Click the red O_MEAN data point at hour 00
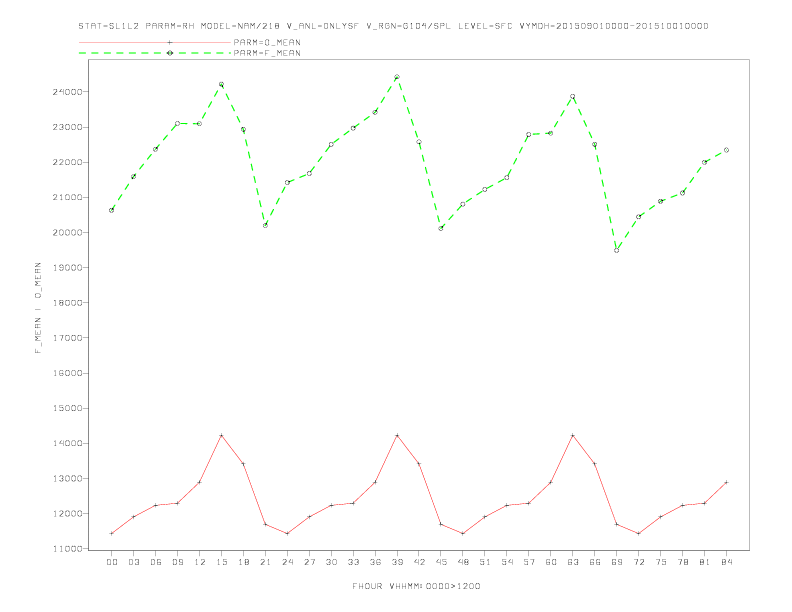Viewport: 792px width, 612px height. [x=112, y=533]
